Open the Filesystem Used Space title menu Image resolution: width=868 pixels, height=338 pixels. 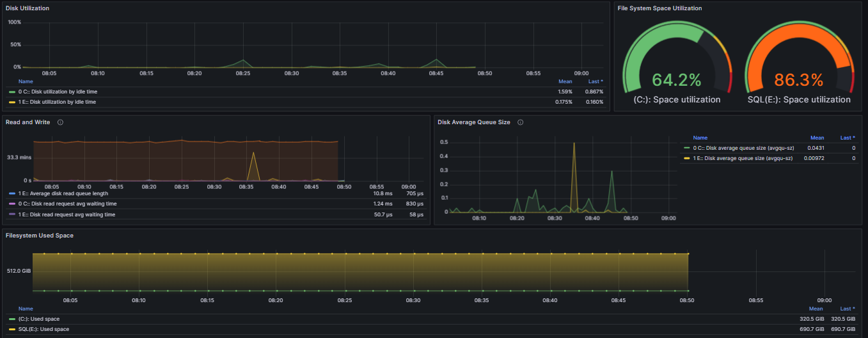(40, 236)
